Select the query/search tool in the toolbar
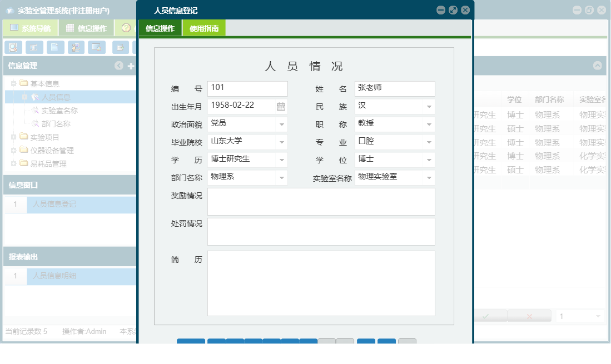The image size is (611, 364). tap(13, 47)
